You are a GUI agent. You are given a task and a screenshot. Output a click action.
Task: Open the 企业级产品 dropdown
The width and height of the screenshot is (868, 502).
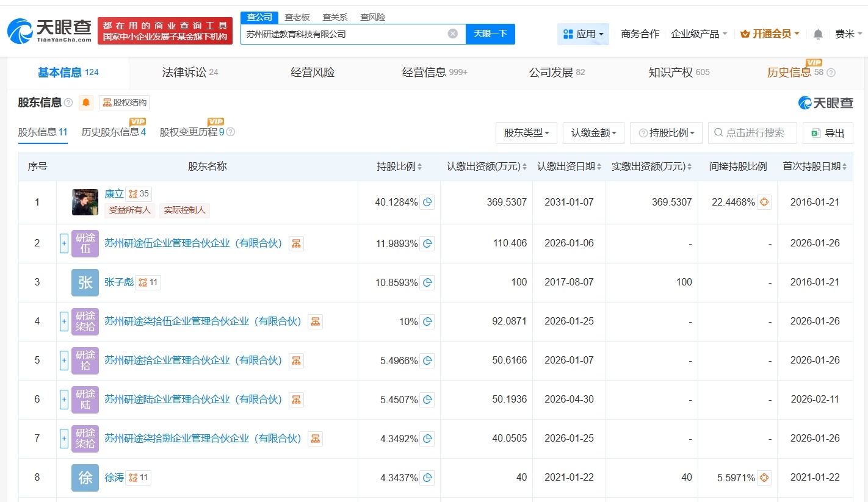click(699, 34)
